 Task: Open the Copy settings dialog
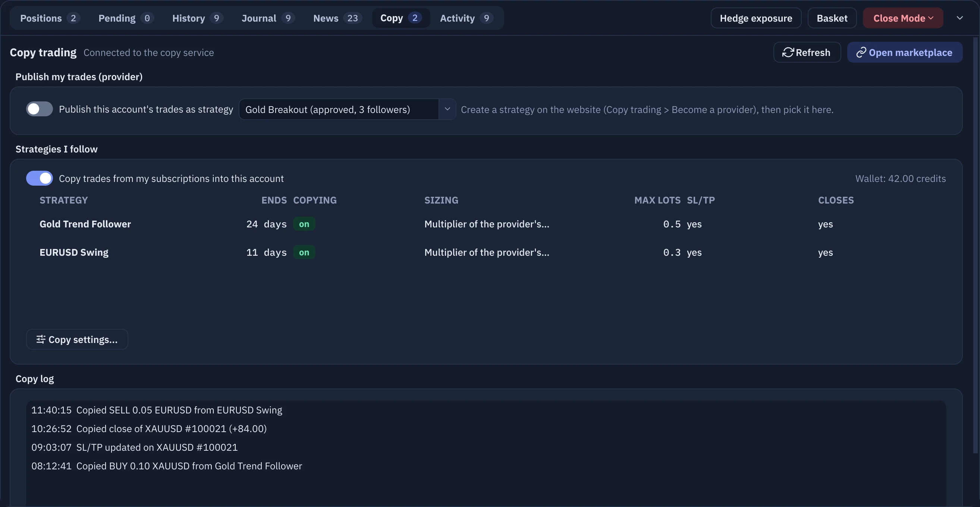(x=77, y=339)
